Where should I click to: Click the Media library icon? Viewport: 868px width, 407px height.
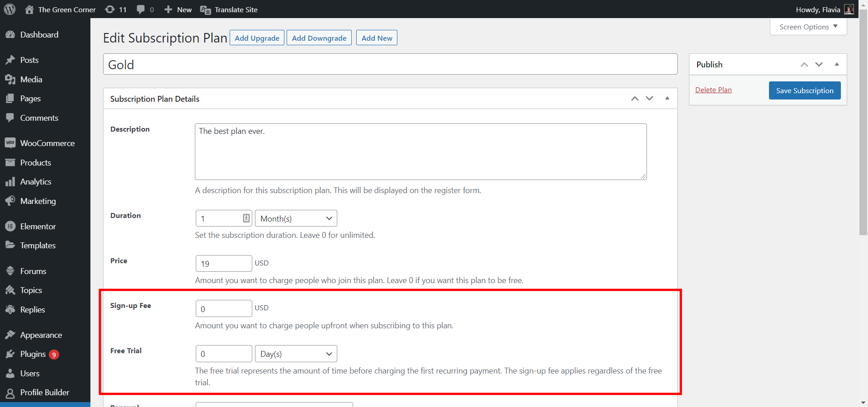(x=10, y=80)
